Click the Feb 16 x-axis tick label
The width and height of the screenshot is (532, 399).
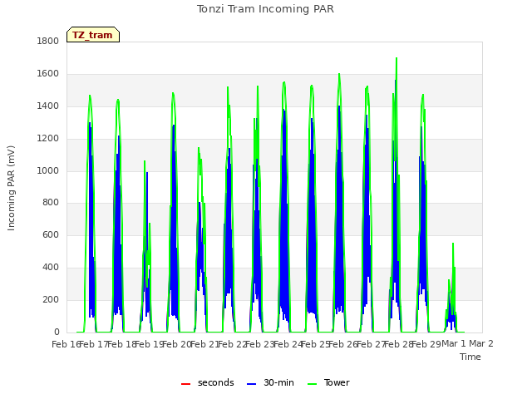point(66,344)
